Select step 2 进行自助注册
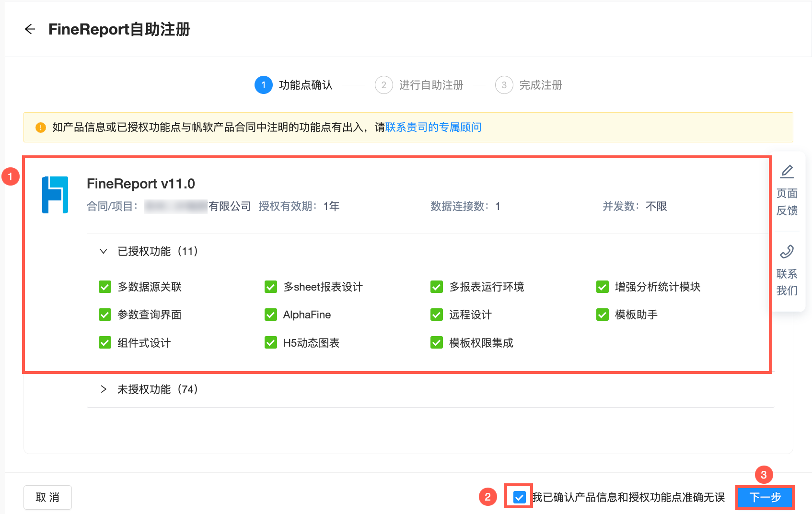812x514 pixels. tap(419, 85)
